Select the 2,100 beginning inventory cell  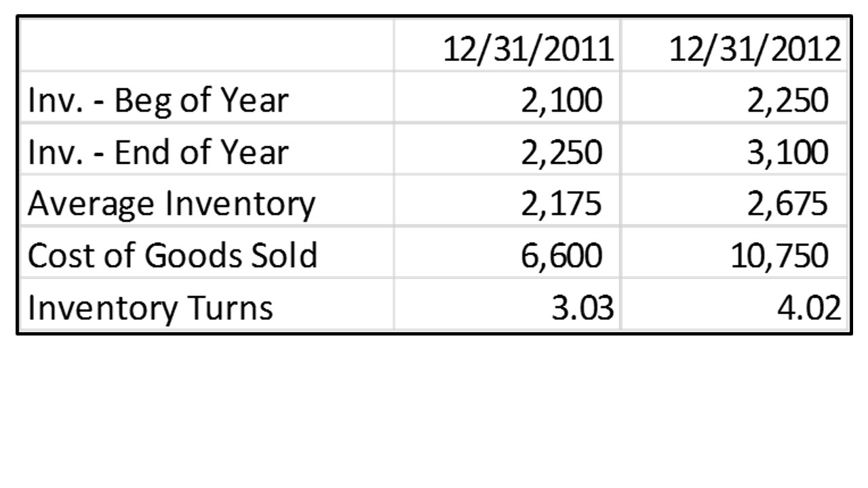(x=507, y=97)
